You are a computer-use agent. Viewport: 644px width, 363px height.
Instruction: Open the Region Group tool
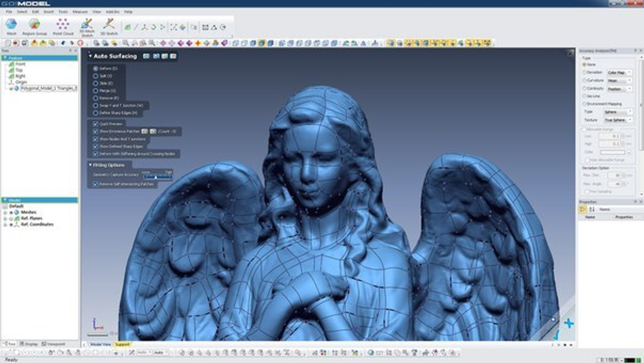coord(35,27)
